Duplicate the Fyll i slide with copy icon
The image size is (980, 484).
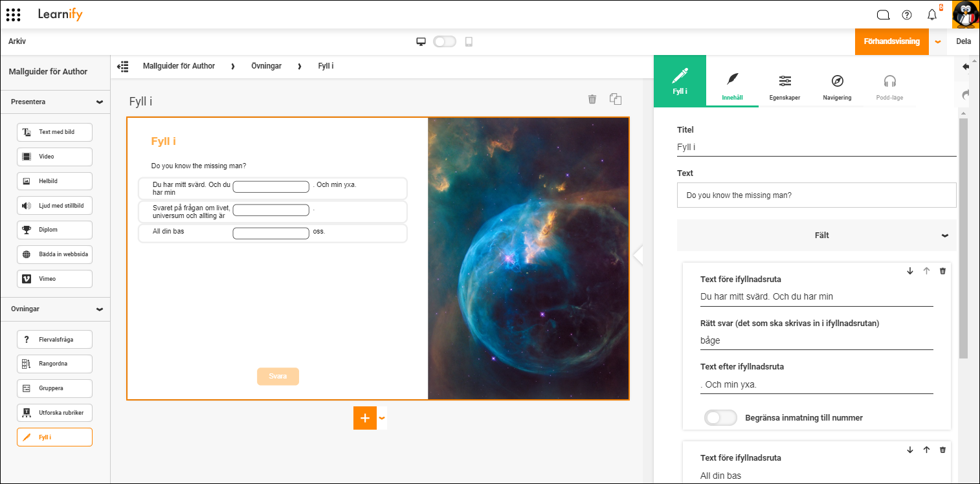(616, 99)
